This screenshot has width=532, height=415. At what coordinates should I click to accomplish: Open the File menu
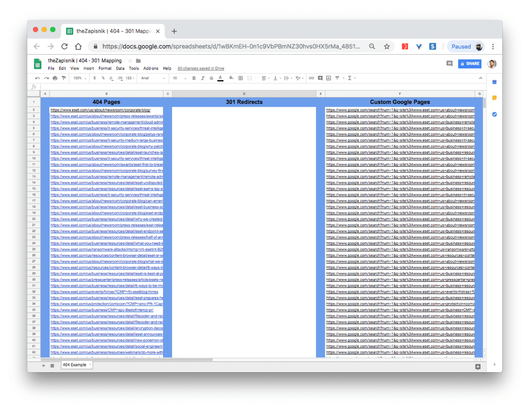[51, 68]
